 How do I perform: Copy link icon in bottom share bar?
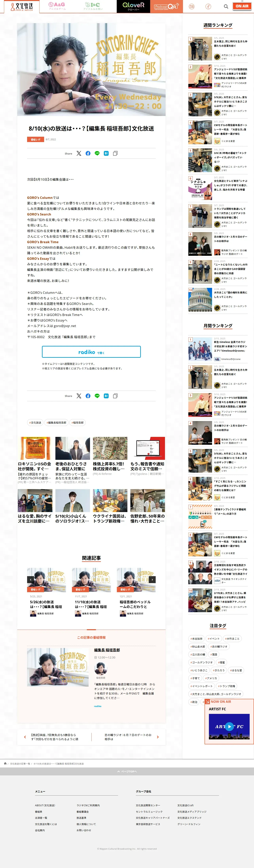point(115,396)
